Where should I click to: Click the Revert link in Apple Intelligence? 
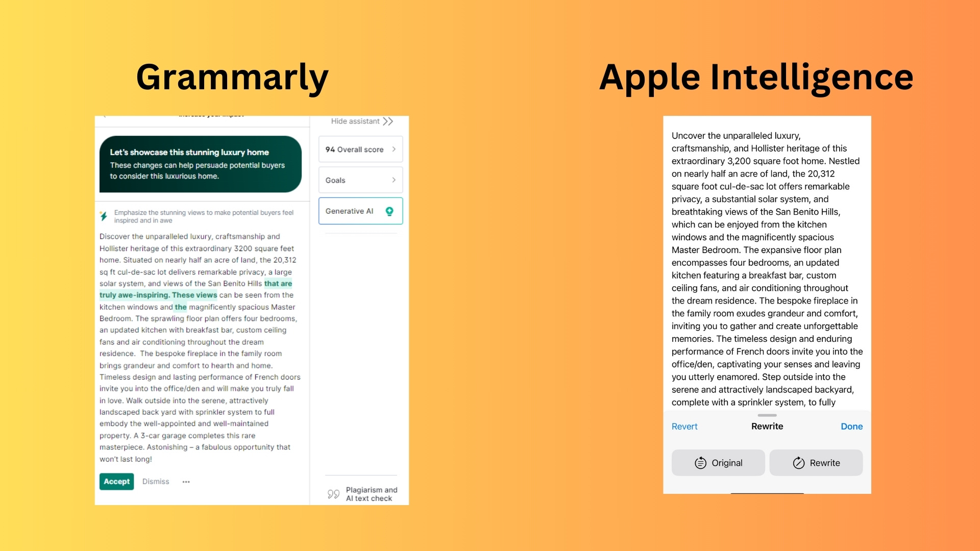click(684, 426)
